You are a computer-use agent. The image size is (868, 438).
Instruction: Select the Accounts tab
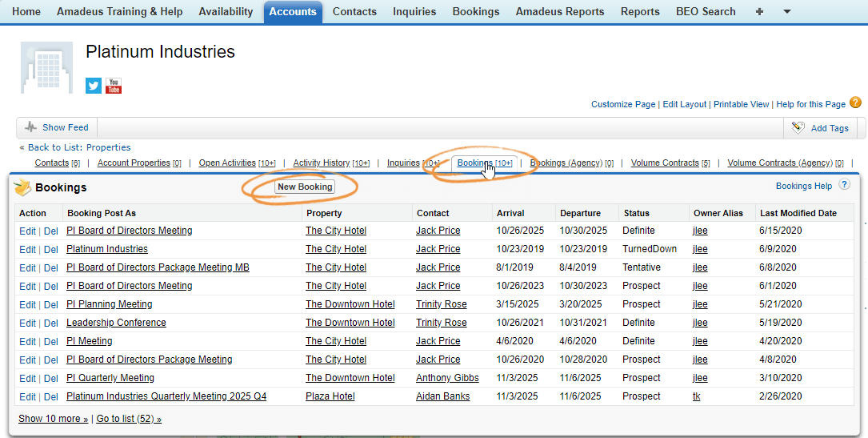click(x=293, y=12)
